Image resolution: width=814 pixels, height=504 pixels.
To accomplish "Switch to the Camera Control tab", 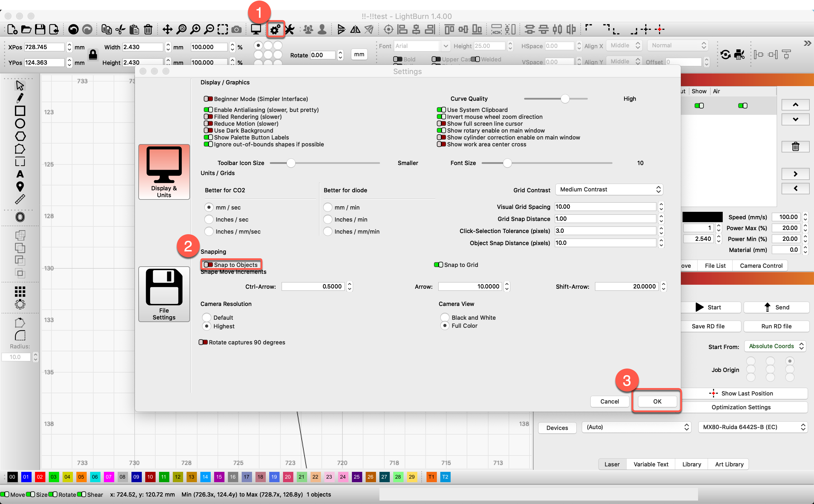I will (761, 266).
